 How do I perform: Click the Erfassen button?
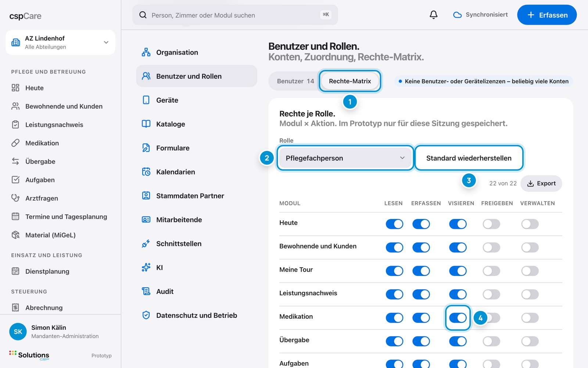(547, 15)
